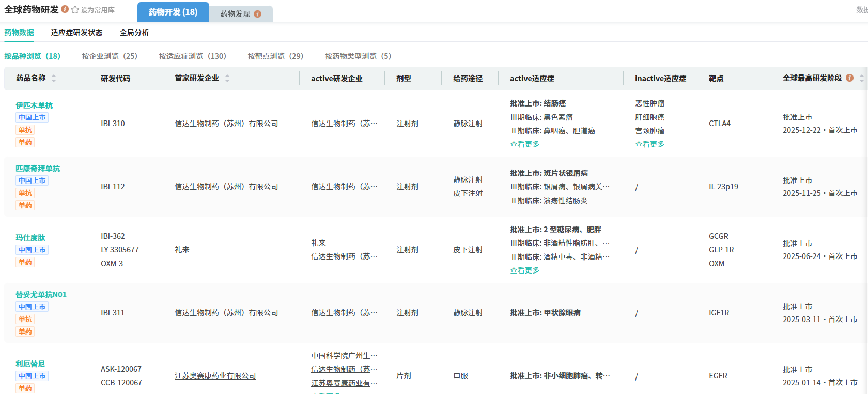This screenshot has width=868, height=394.
Task: Select 按企业浏览 (25) view
Action: [109, 56]
